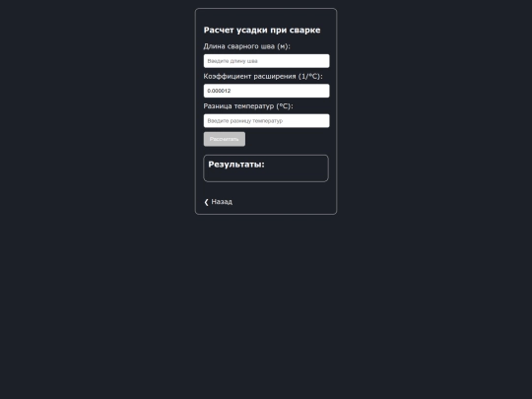Screen dimensions: 532x399
Task: Click the 'Разница температур (°C)' label
Action: [x=248, y=106]
